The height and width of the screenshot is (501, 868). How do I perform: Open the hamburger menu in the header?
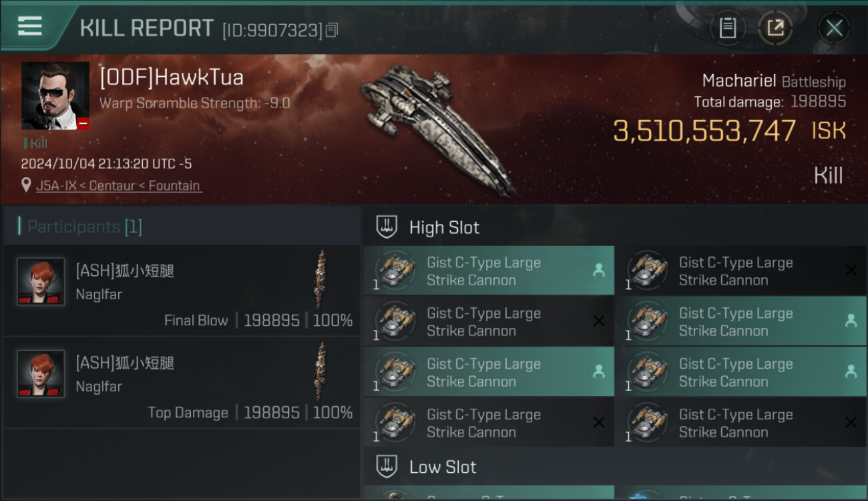pos(30,26)
